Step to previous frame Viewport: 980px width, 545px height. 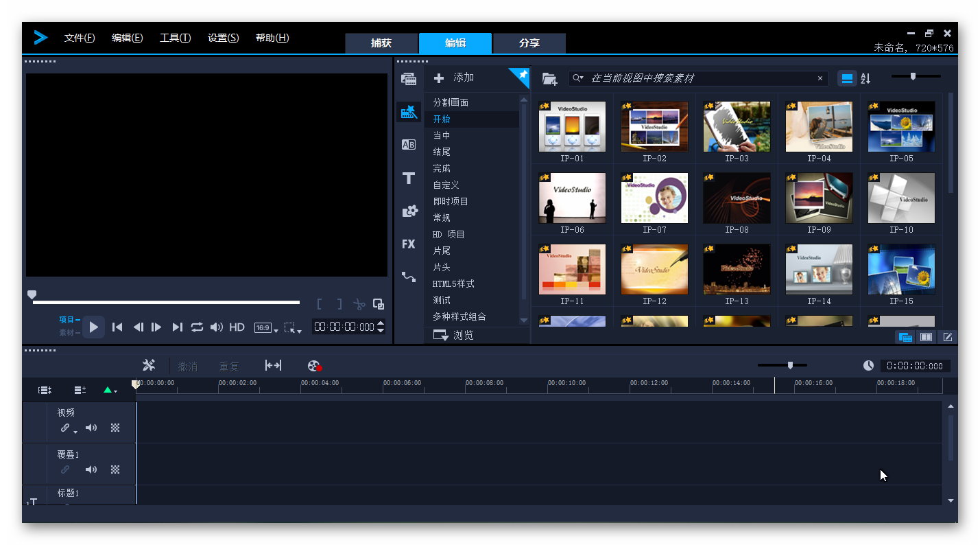(x=138, y=327)
